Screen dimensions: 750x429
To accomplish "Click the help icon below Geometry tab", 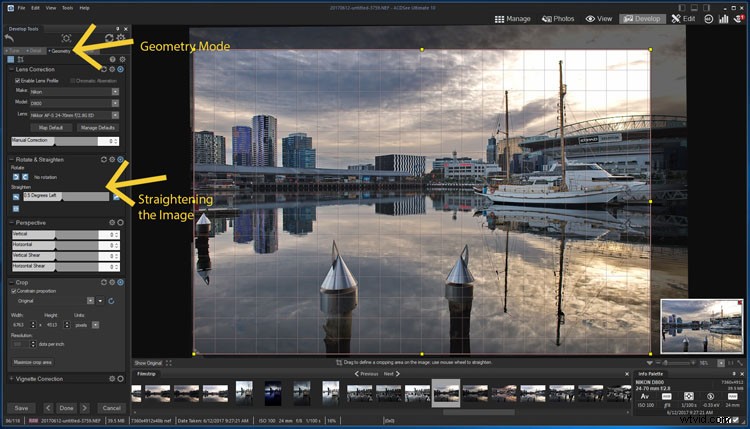I will point(112,59).
